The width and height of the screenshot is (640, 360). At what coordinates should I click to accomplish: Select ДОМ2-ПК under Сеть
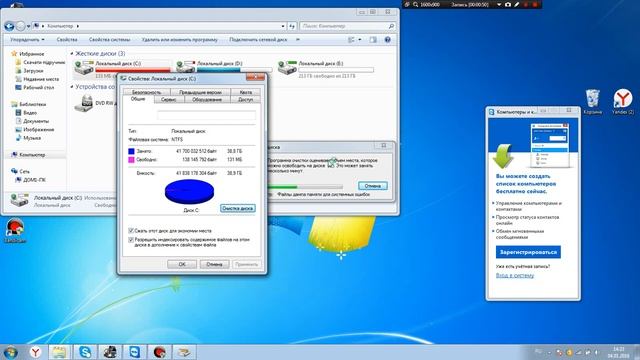click(30, 180)
